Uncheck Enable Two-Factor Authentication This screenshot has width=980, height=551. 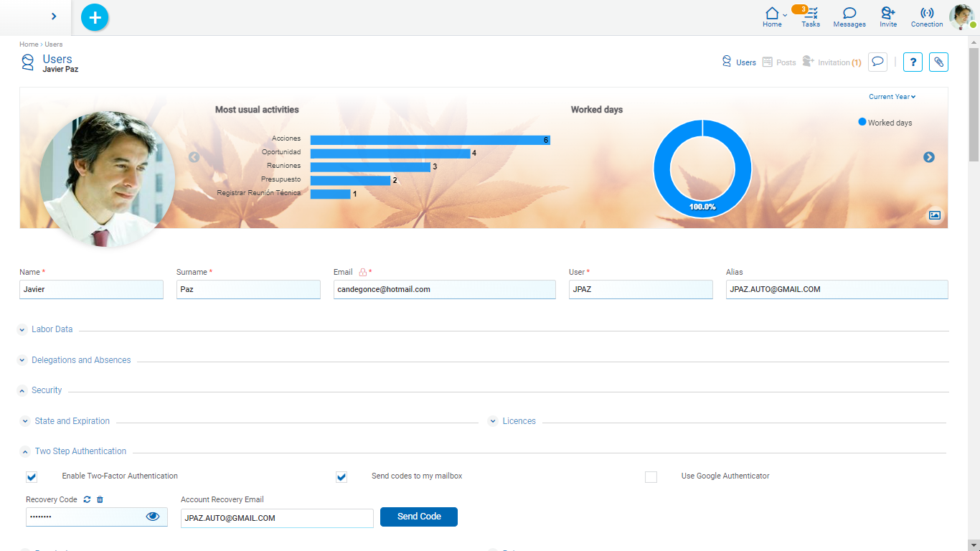coord(32,477)
